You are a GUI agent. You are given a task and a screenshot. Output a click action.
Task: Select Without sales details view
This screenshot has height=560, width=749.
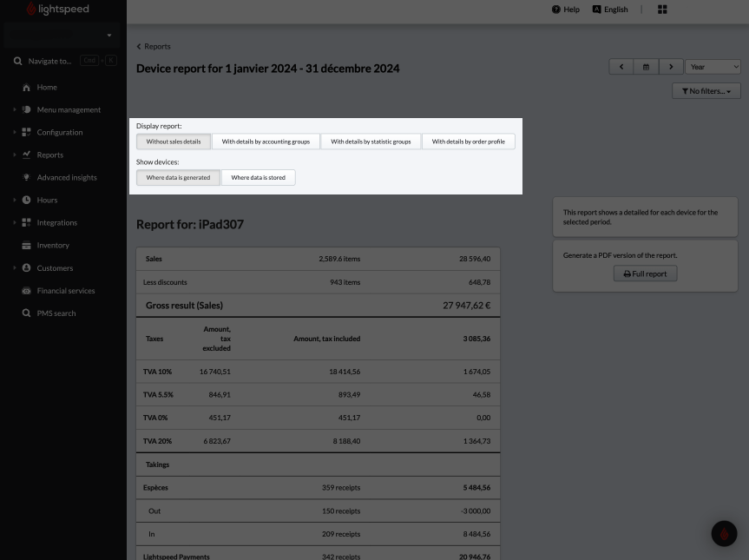coord(174,142)
